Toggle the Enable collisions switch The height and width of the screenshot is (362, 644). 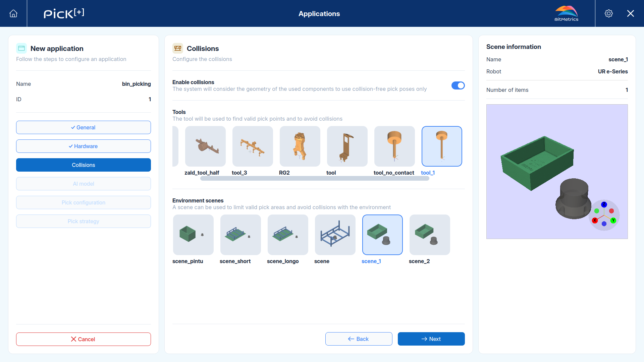[x=458, y=85]
